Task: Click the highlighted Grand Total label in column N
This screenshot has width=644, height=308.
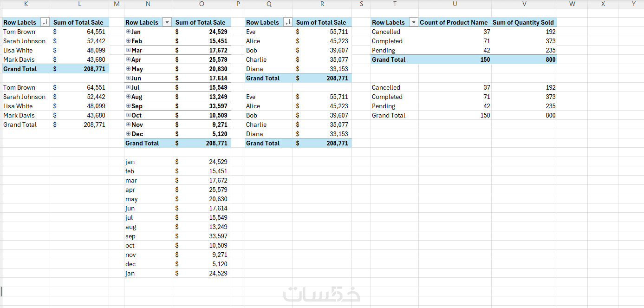Action: pos(148,143)
